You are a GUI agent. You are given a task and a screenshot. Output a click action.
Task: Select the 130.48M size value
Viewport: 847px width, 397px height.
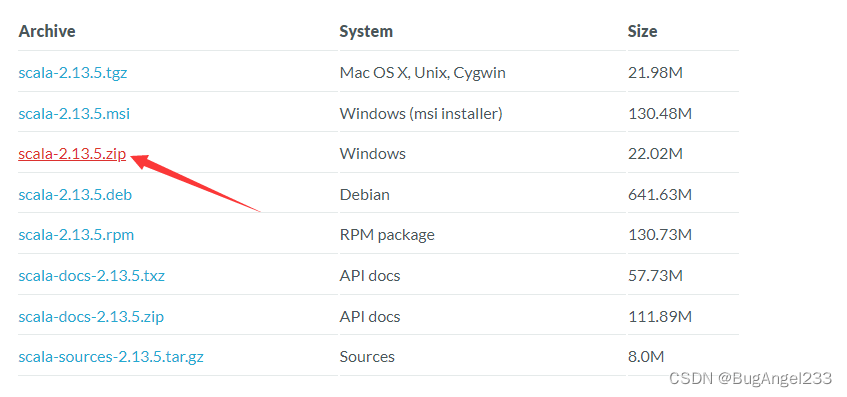point(660,113)
